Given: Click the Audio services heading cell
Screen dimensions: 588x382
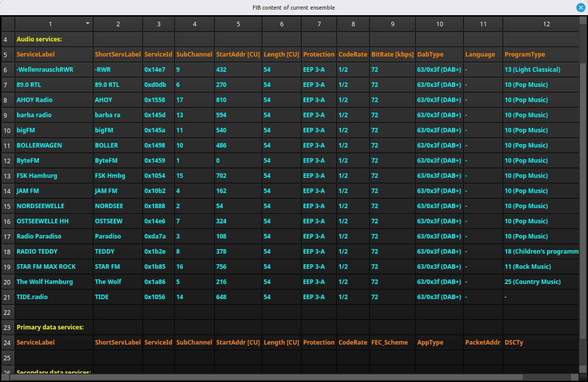Looking at the screenshot, I should pos(54,39).
